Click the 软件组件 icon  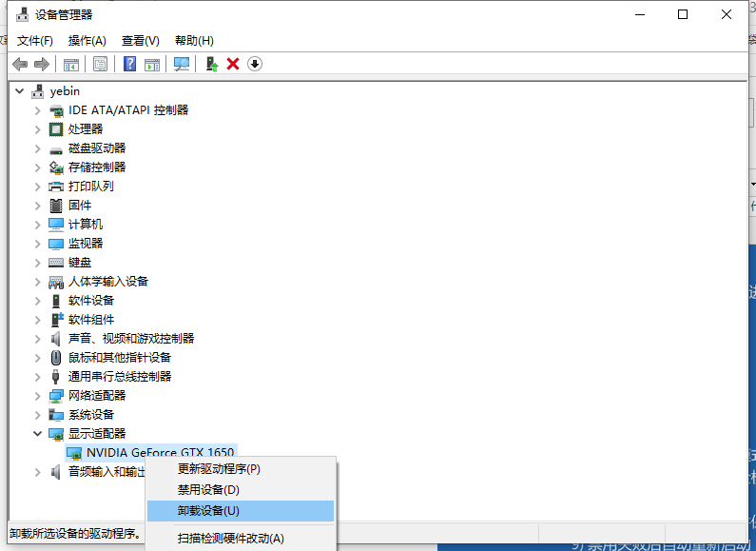[x=57, y=320]
